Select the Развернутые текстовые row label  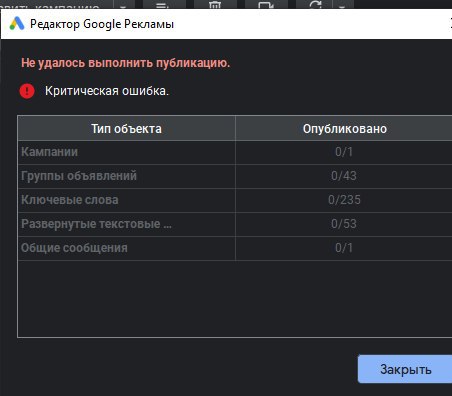tap(96, 224)
